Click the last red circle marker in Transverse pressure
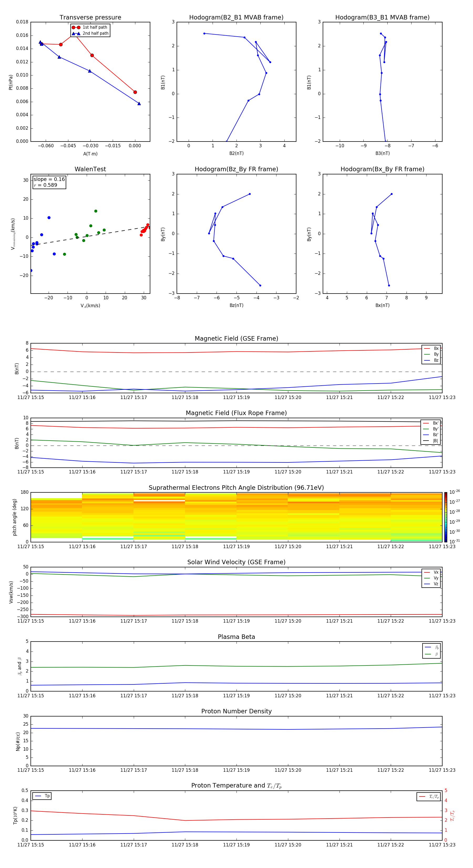This screenshot has height=868, width=473. tap(135, 92)
